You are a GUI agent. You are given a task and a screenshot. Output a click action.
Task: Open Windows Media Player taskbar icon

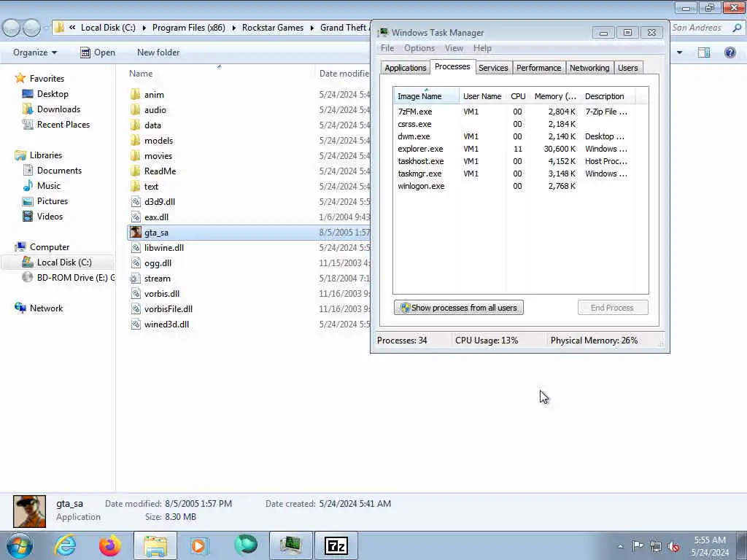[200, 545]
